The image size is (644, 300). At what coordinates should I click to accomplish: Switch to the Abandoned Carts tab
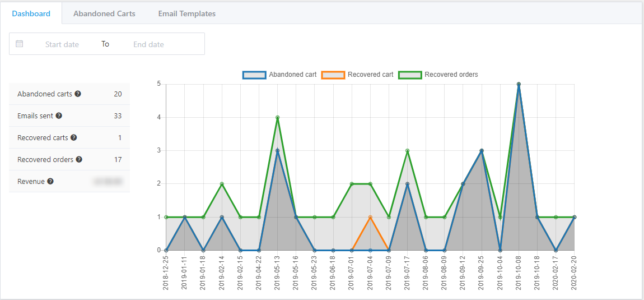(104, 13)
